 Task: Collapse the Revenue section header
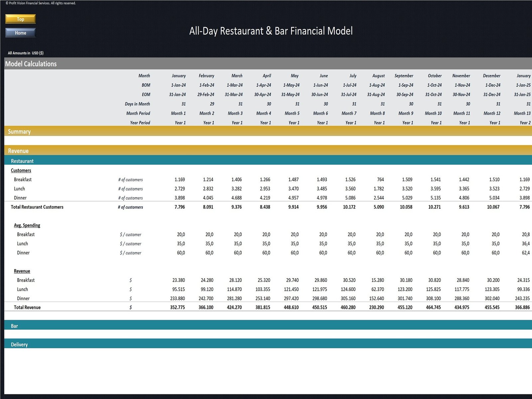18,151
